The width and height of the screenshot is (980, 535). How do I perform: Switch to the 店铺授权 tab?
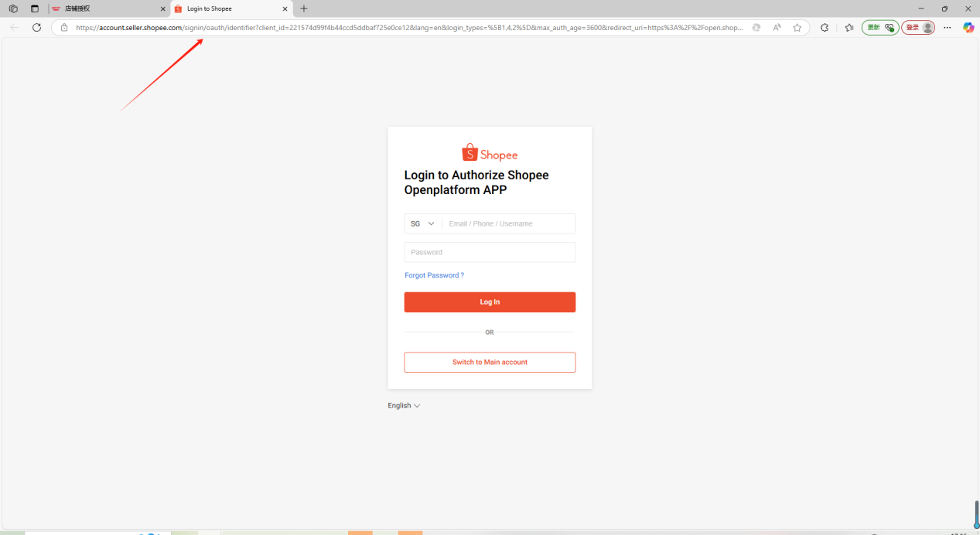(108, 9)
